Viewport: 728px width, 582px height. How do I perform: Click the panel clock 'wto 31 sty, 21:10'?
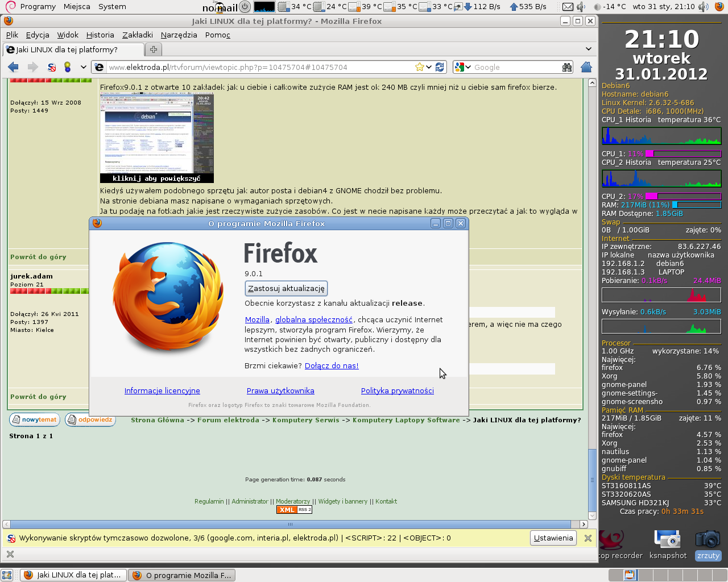pyautogui.click(x=664, y=7)
